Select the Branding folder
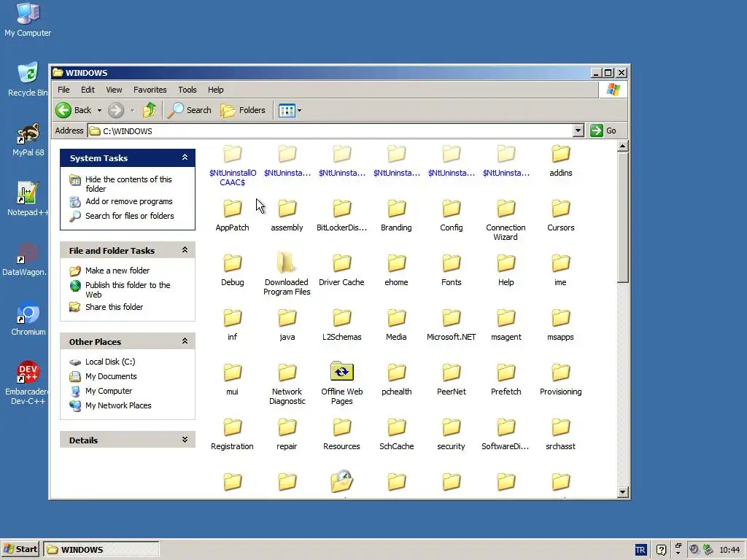Screen dimensions: 747x560 396,215
